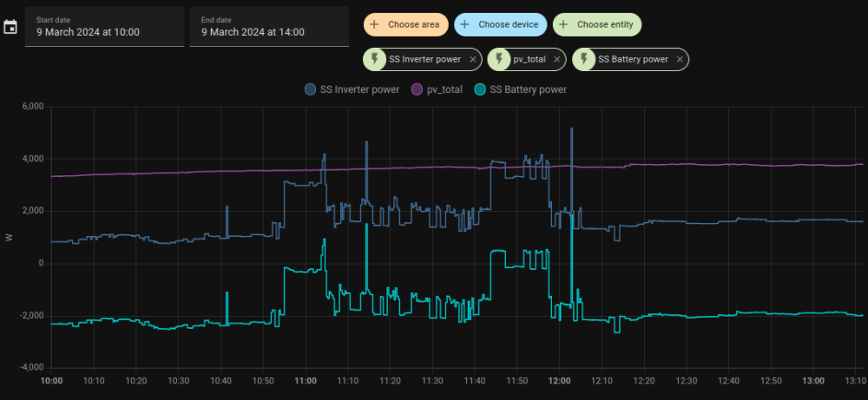
Task: Click the 10:30 time axis label
Action: point(178,381)
